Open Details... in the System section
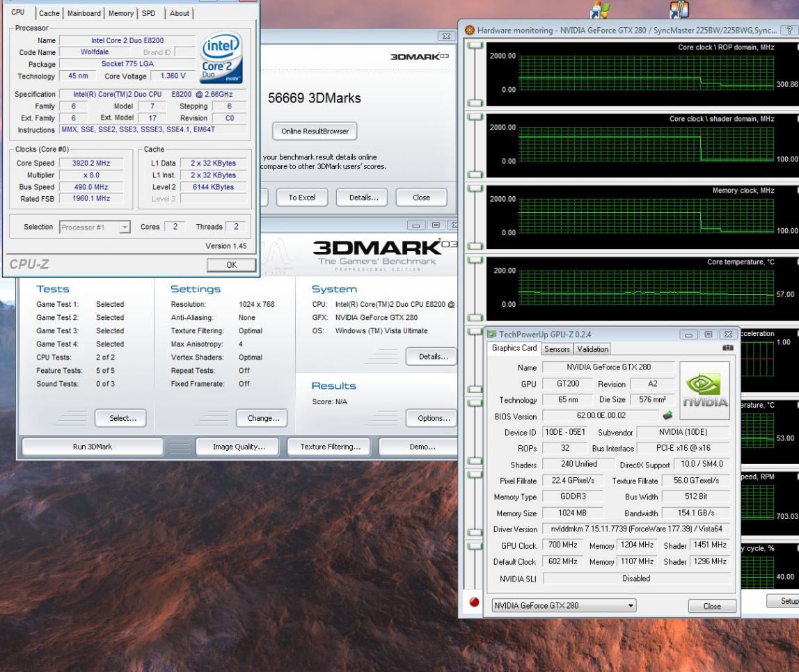799x672 pixels. [431, 356]
